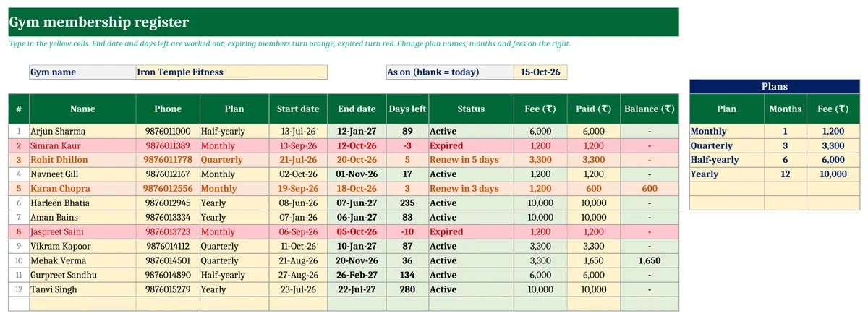The image size is (868, 319).
Task: Select the name cell 'Mehak Verma'
Action: point(82,261)
